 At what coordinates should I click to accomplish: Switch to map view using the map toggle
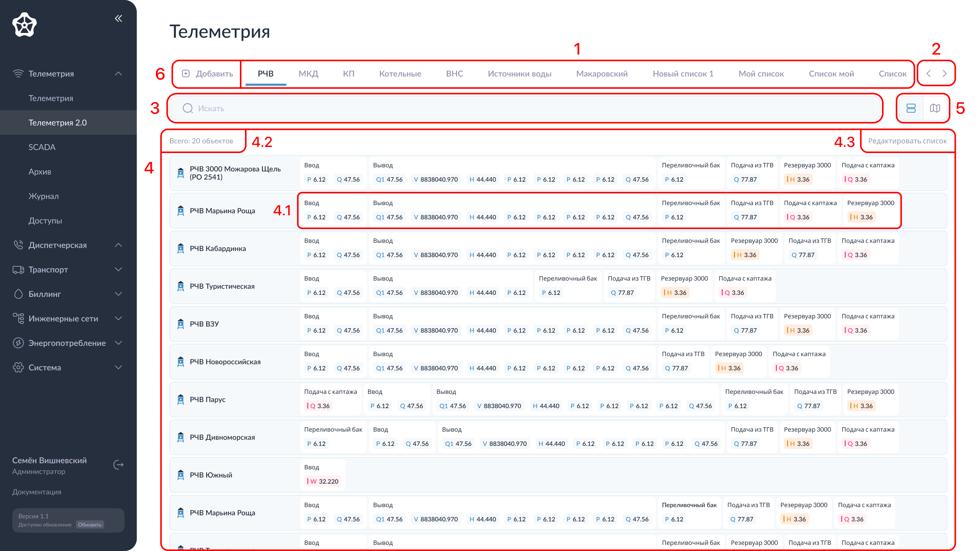coord(935,108)
